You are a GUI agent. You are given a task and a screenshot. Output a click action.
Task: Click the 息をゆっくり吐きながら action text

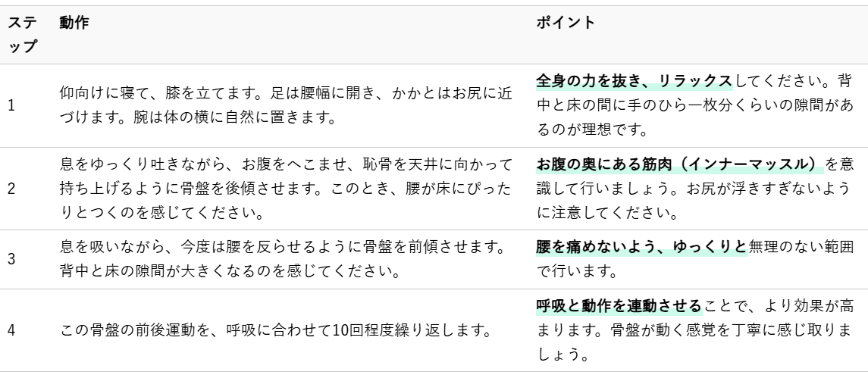coord(121,164)
